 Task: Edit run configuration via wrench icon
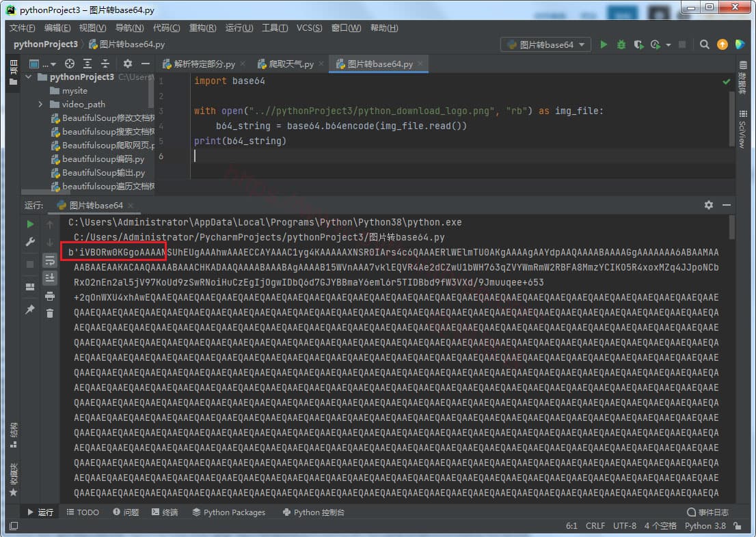[x=29, y=243]
